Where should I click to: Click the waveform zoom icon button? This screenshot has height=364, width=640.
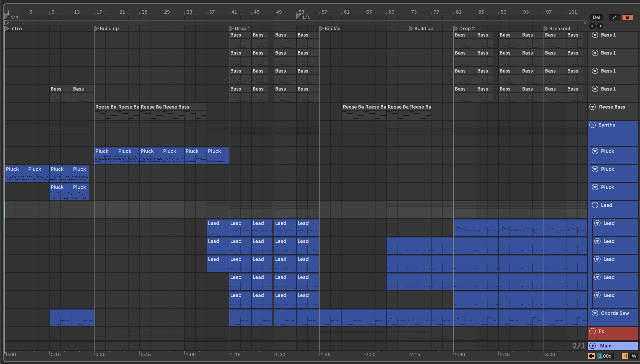coord(592,356)
